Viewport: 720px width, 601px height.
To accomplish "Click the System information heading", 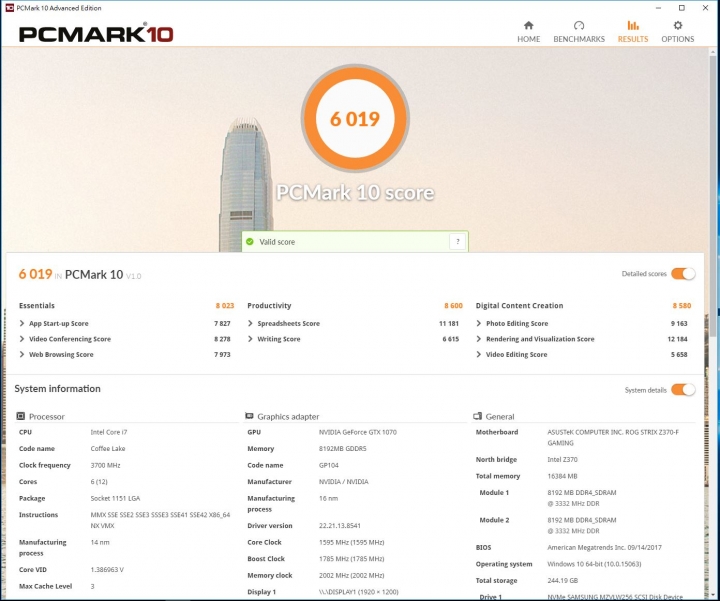I will pos(57,389).
